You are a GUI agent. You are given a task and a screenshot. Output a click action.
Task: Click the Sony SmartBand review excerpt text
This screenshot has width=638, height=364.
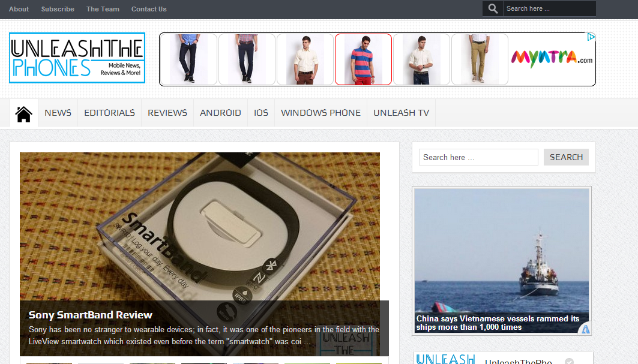tap(203, 336)
